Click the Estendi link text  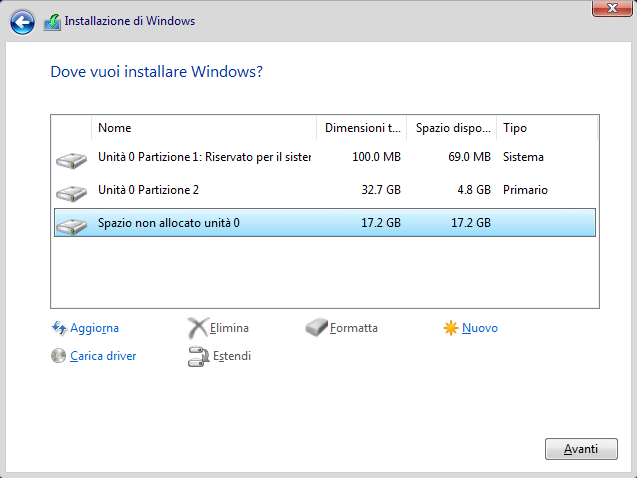coord(232,356)
